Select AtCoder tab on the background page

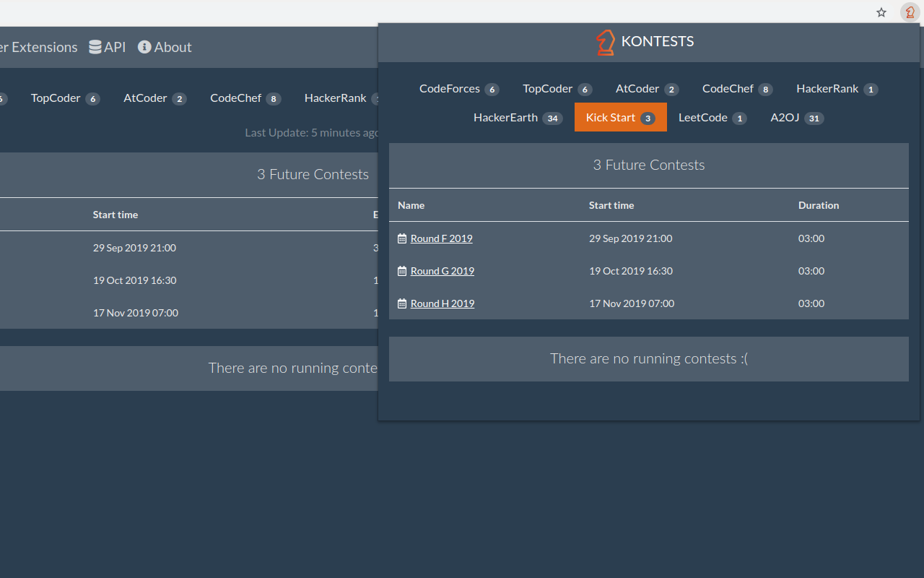[155, 98]
